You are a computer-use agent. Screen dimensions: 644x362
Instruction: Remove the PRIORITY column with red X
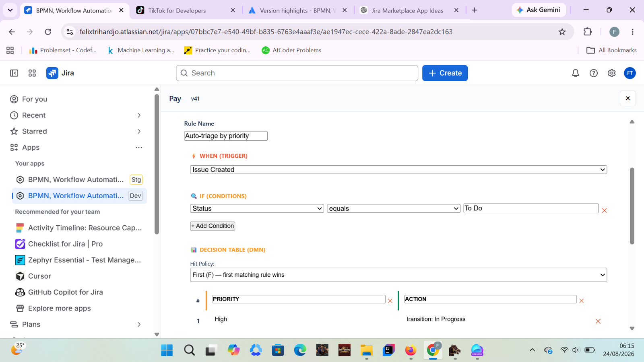click(390, 301)
